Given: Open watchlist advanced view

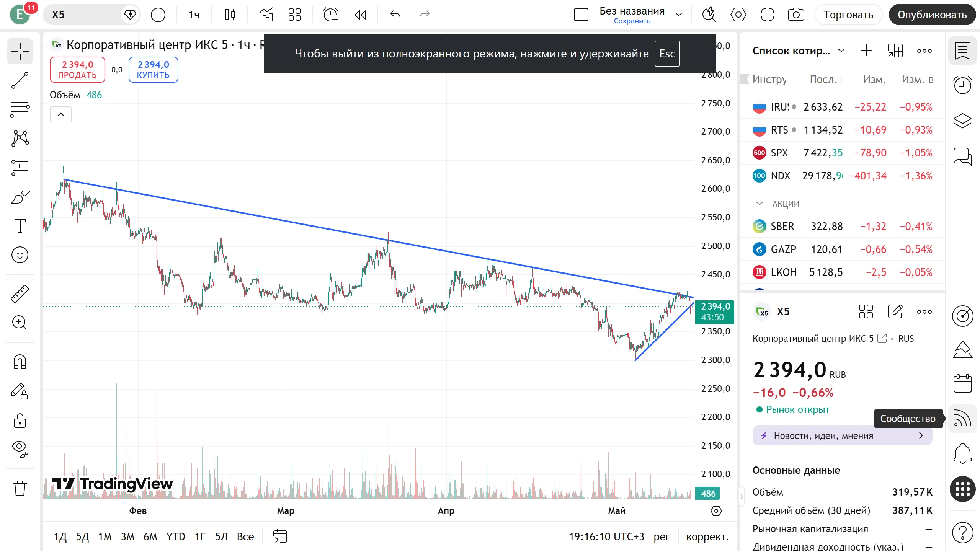Looking at the screenshot, I should pos(895,51).
